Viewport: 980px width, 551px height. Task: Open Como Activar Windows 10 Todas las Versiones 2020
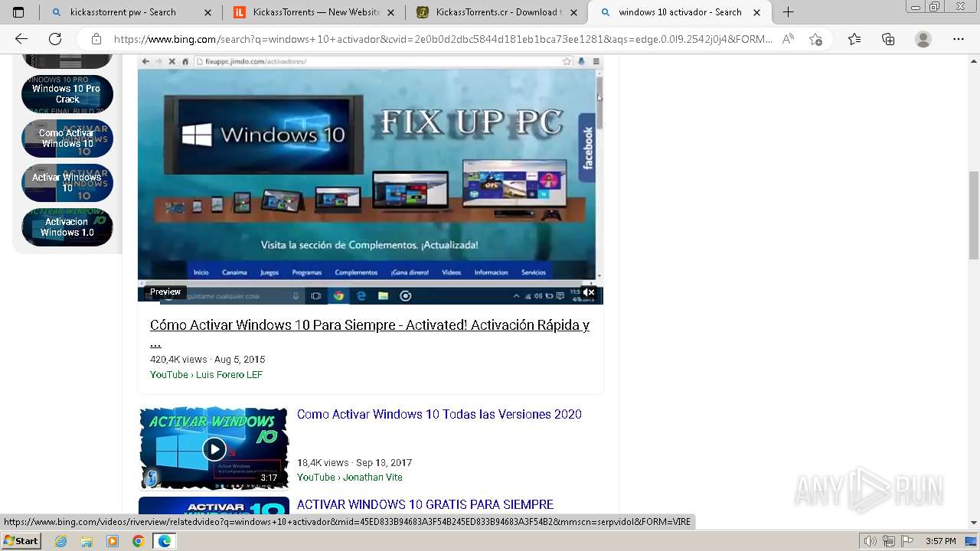tap(439, 415)
